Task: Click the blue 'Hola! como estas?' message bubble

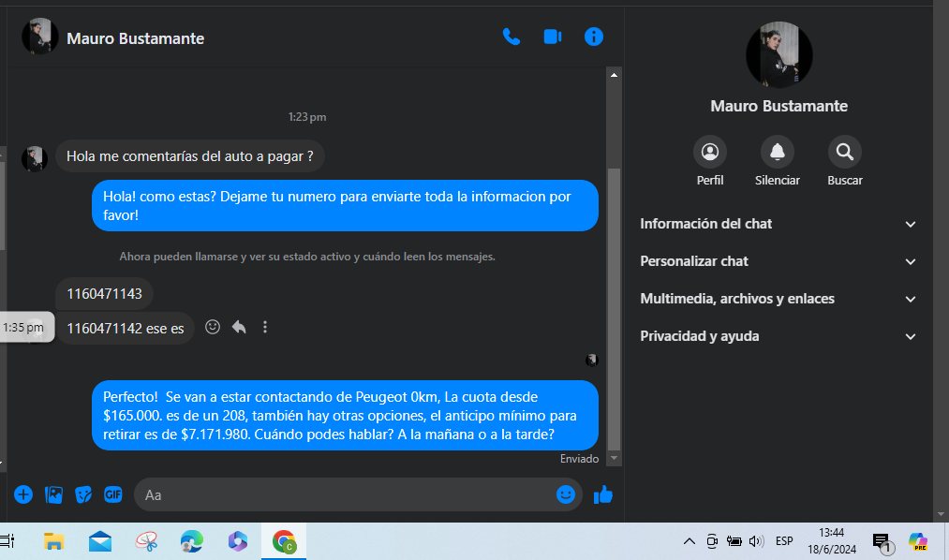Action: (345, 206)
